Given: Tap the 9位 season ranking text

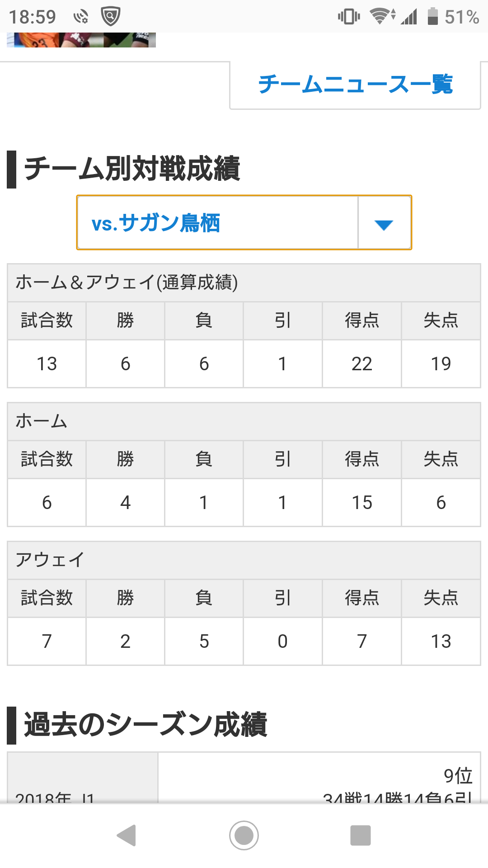Looking at the screenshot, I should point(457,776).
